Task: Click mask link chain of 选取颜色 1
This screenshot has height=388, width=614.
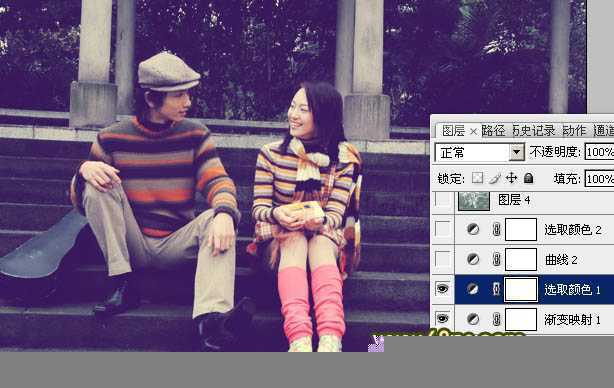Action: 497,289
